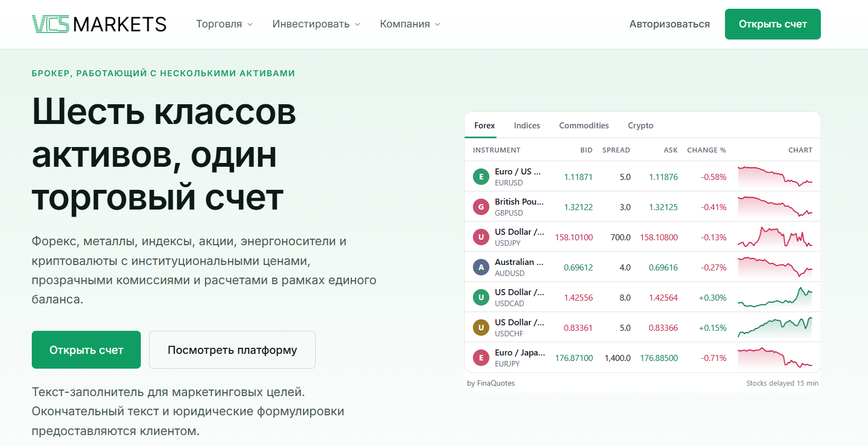Click the USDJPY bid 158.10100
This screenshot has width=868, height=446.
[574, 237]
